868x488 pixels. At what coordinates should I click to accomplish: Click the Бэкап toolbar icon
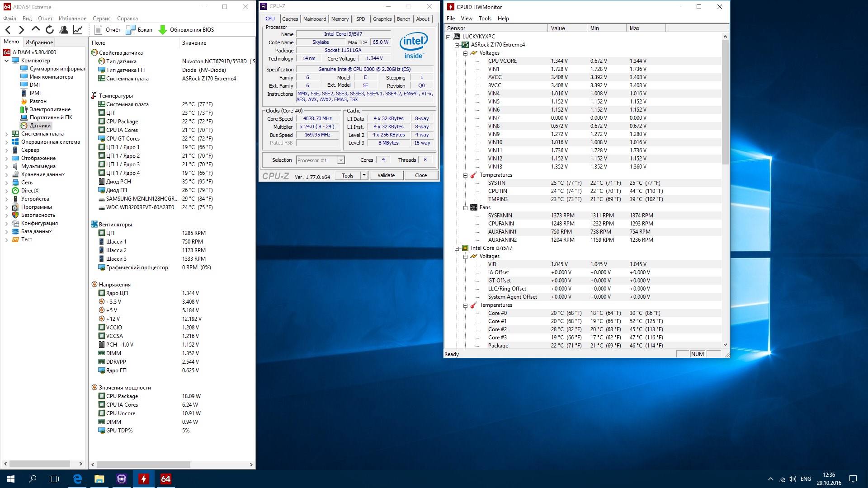[x=131, y=30]
